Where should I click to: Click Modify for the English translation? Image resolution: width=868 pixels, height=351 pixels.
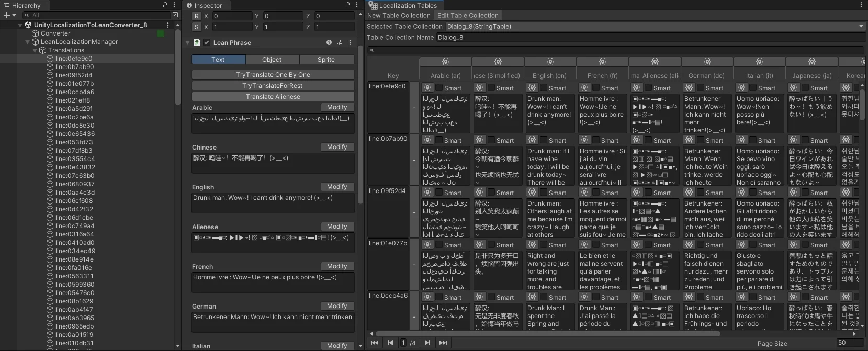pos(337,186)
